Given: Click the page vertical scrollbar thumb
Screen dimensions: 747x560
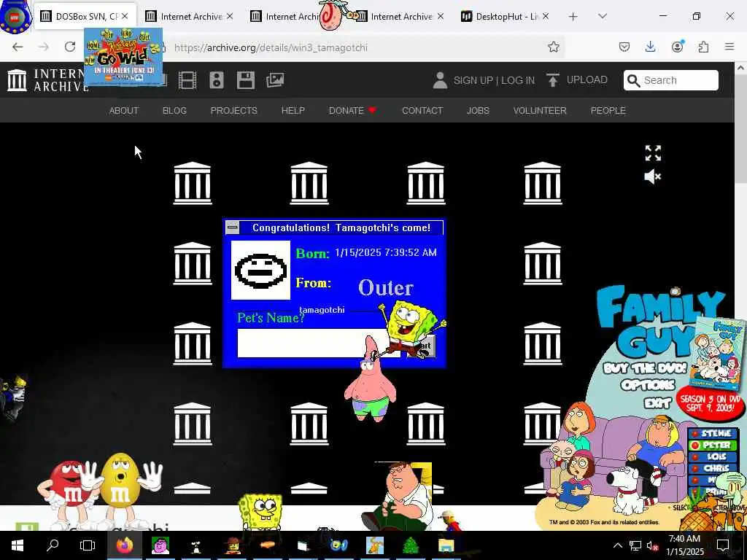Looking at the screenshot, I should pyautogui.click(x=741, y=128).
